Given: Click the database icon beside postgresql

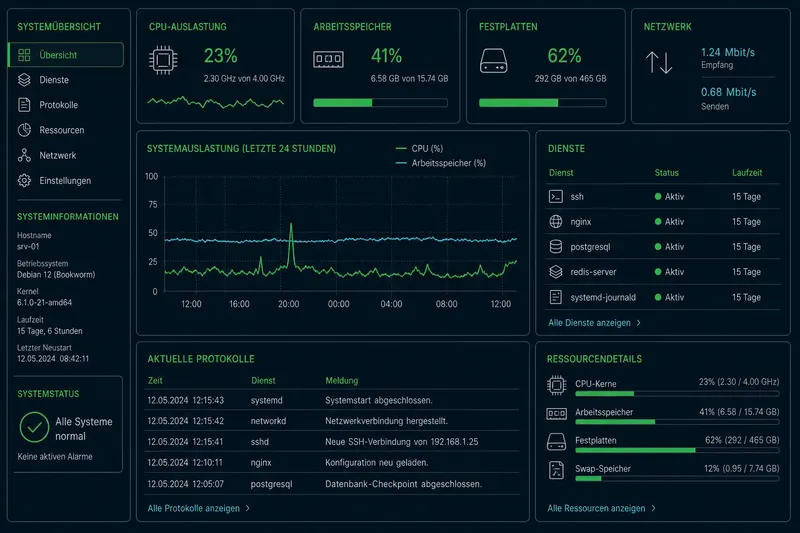Looking at the screenshot, I should [556, 246].
